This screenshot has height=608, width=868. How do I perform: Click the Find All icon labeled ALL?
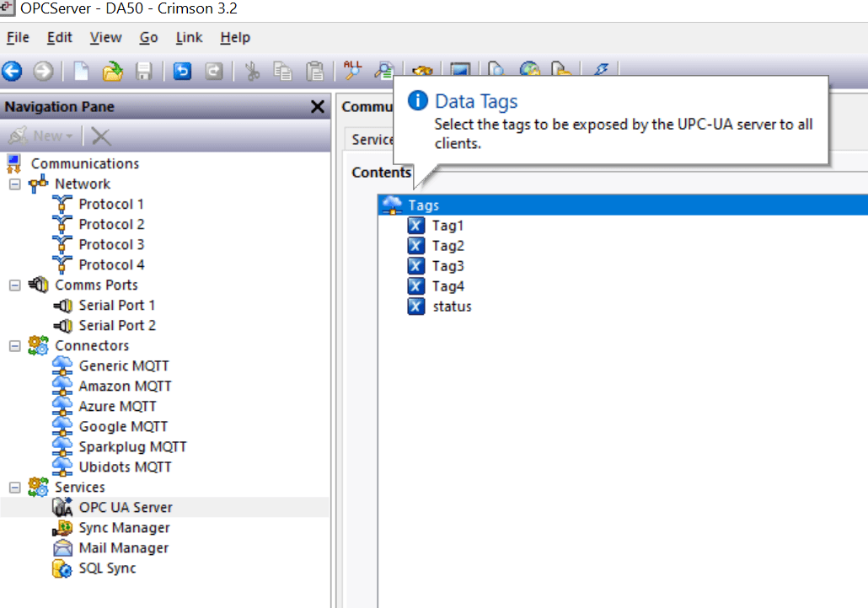(x=352, y=70)
